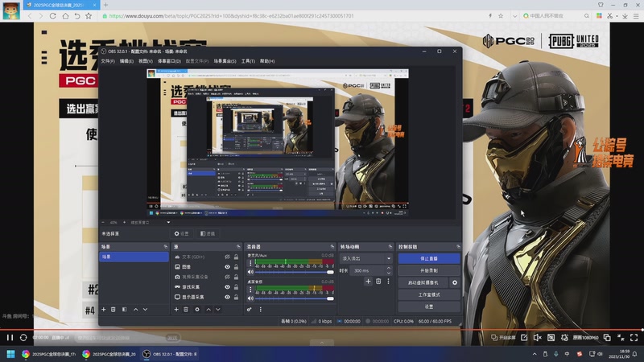Seek on the video player's red progress bar

tap(322, 329)
